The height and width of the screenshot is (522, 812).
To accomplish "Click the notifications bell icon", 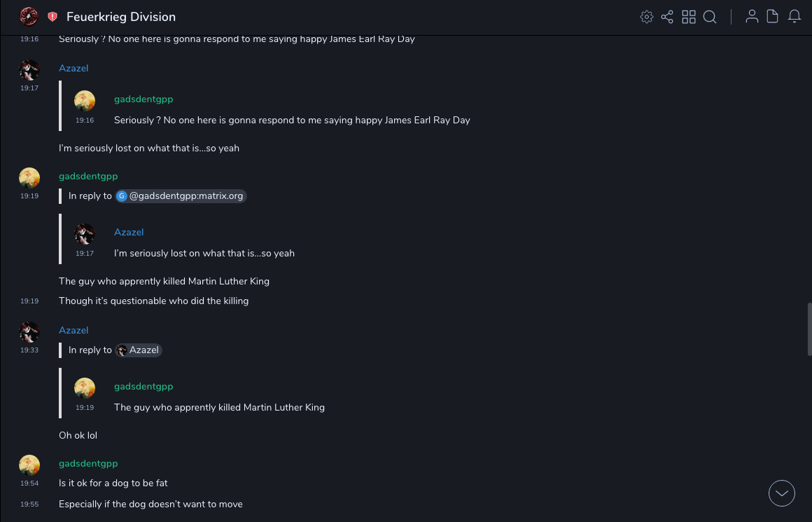I will tap(794, 17).
